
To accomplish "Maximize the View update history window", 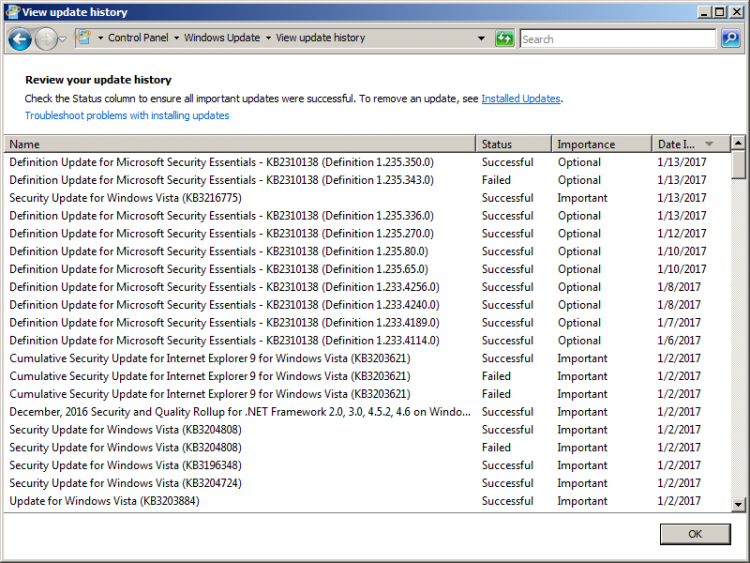I will point(719,12).
